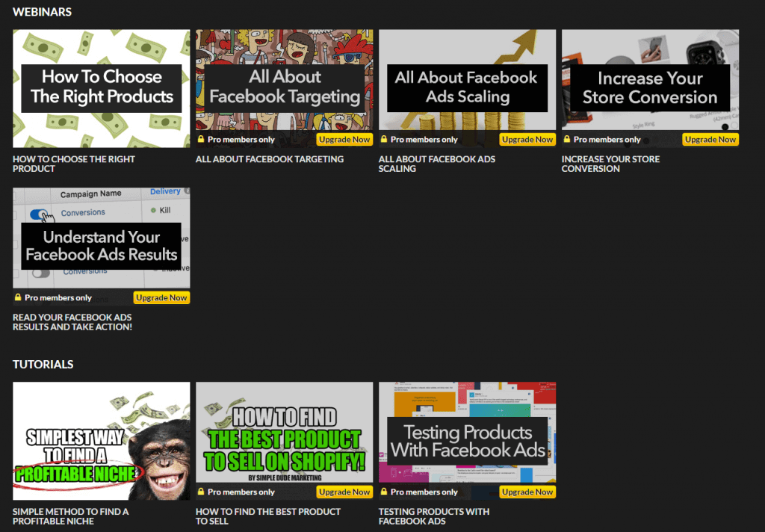Click lock icon on Best Product to Sell tutorial
The height and width of the screenshot is (532, 765).
(x=200, y=492)
